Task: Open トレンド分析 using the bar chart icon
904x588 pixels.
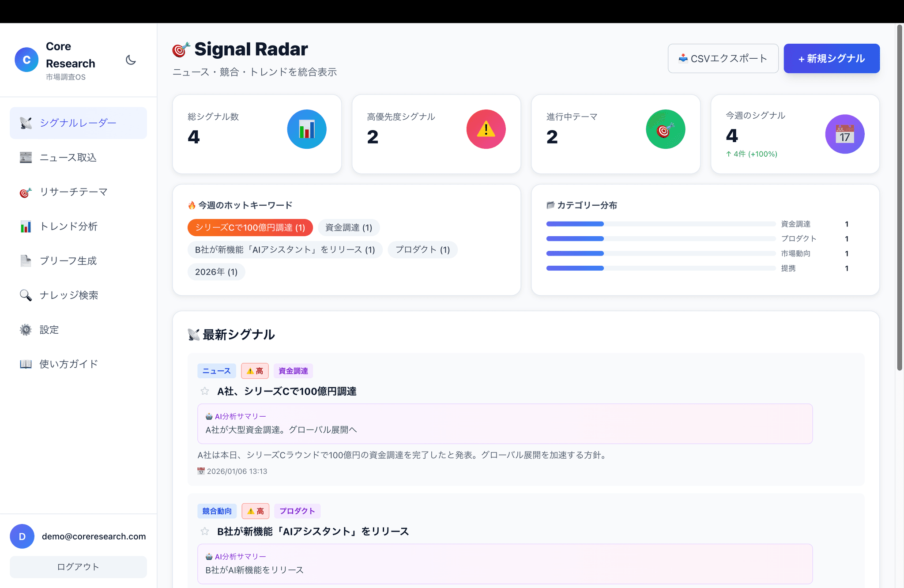Action: [26, 226]
